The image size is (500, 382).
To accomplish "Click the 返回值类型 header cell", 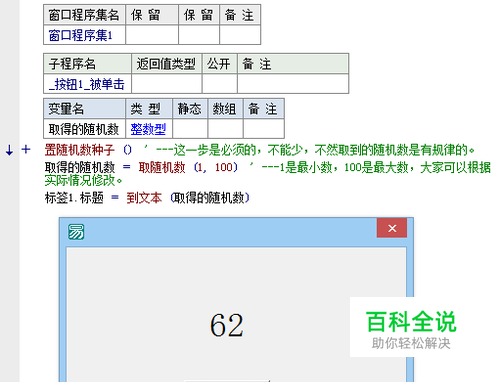I will point(167,64).
